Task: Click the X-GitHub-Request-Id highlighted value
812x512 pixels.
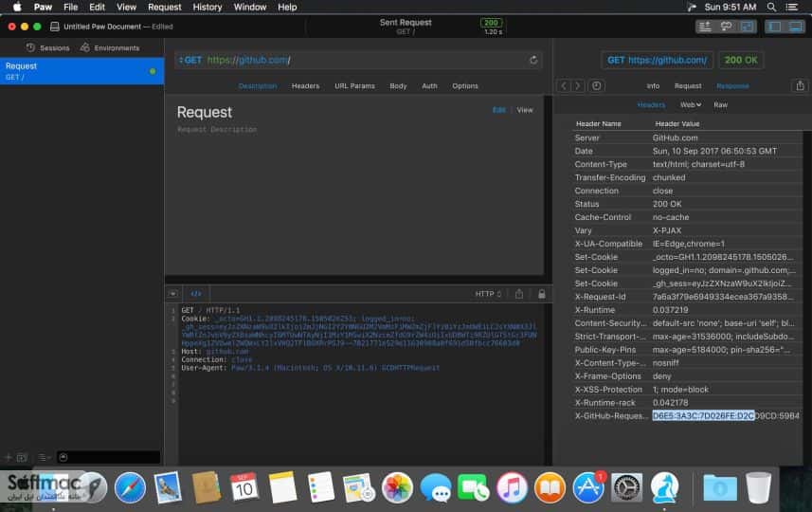Action: 703,415
